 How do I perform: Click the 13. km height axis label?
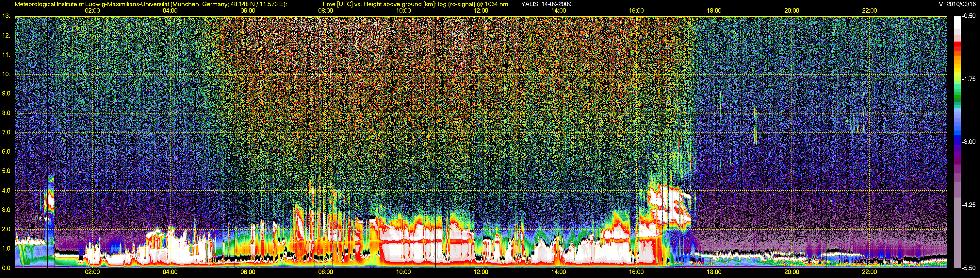tap(6, 16)
